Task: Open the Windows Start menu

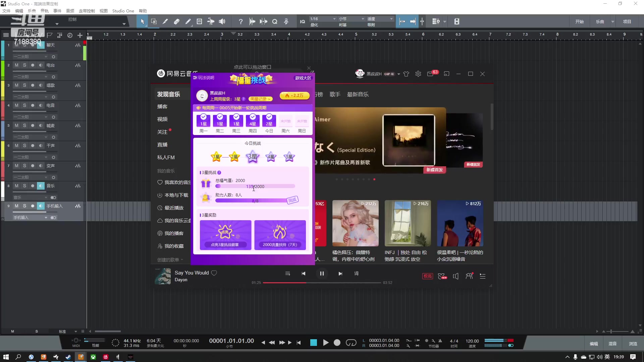Action: click(x=6, y=357)
